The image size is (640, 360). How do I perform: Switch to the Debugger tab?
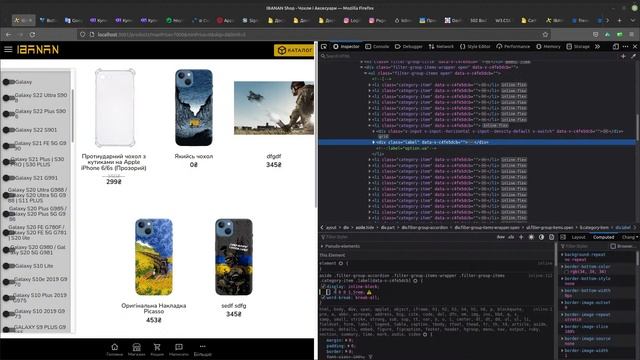[409, 47]
